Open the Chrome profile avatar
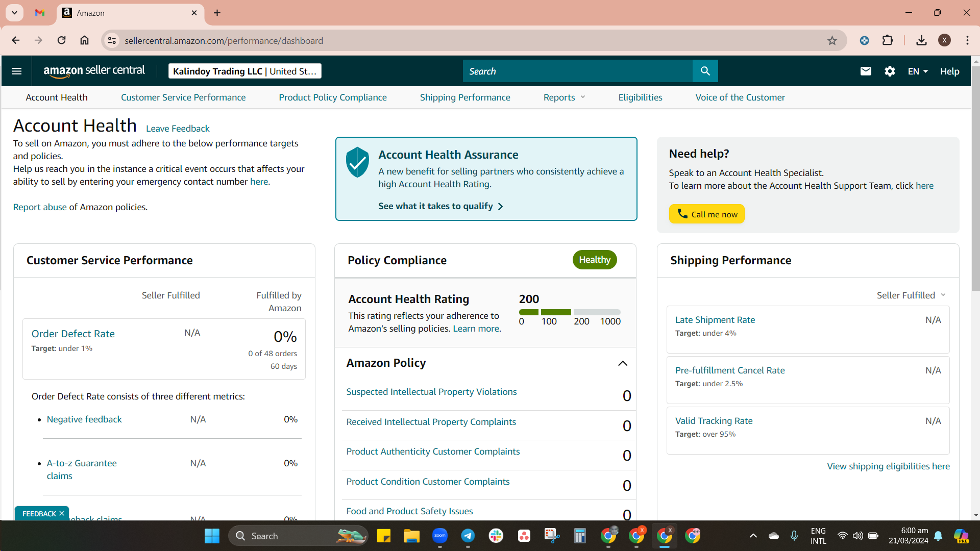 (944, 40)
